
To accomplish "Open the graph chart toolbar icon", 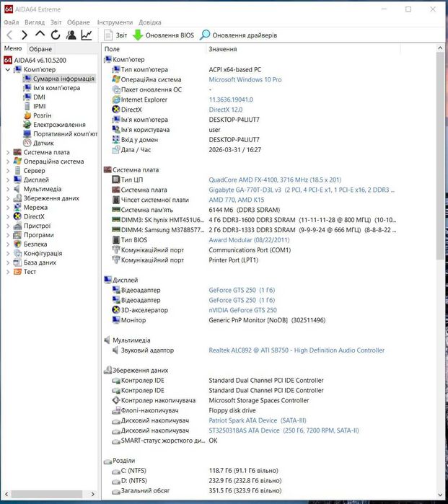I will 87,35.
